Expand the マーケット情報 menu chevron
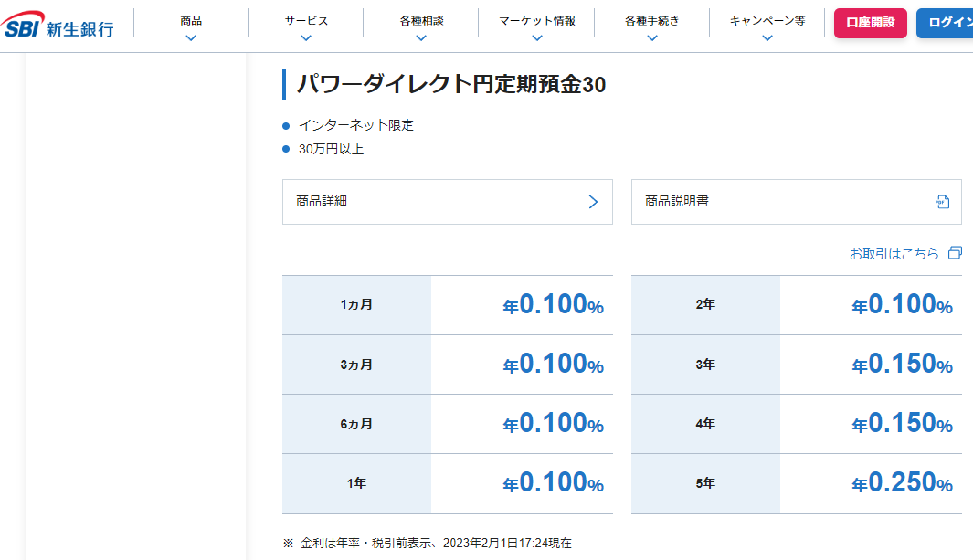 click(537, 38)
